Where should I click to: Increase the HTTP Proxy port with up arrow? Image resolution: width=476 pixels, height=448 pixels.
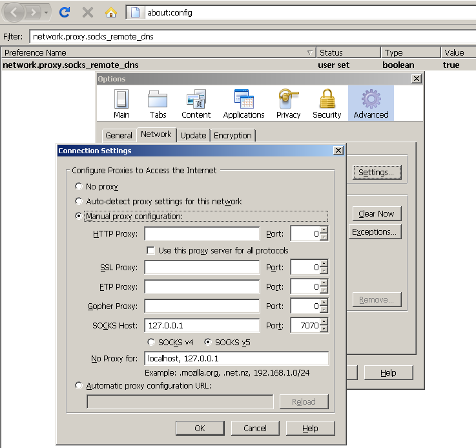click(324, 230)
